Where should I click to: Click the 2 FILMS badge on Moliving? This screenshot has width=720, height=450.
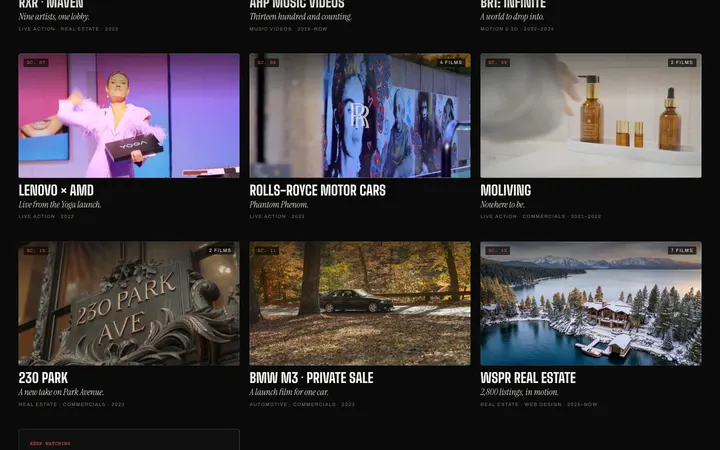click(682, 62)
